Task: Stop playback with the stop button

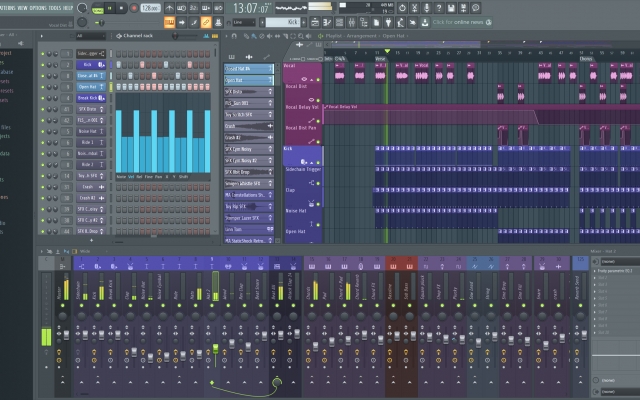Action: (121, 8)
